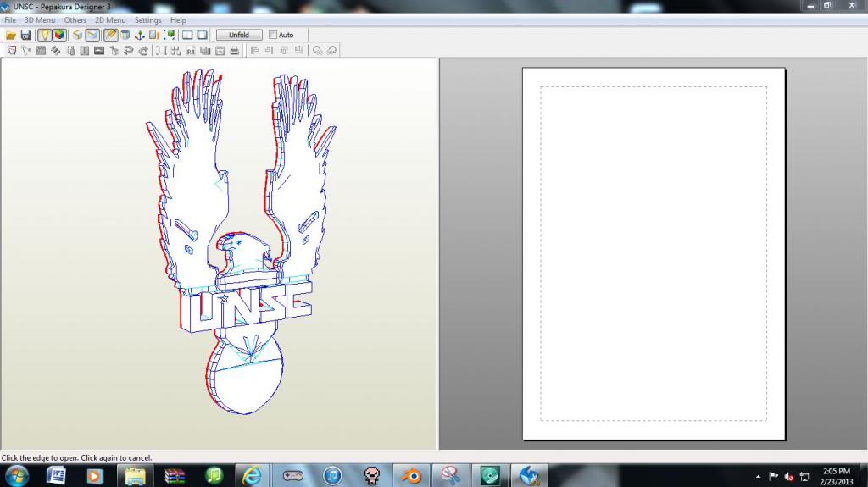The width and height of the screenshot is (868, 487).
Task: Open the File menu
Action: tap(10, 20)
